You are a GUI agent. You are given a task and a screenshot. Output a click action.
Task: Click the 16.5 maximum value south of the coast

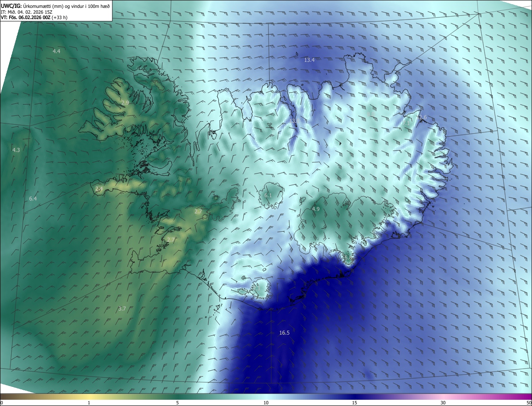(x=284, y=333)
